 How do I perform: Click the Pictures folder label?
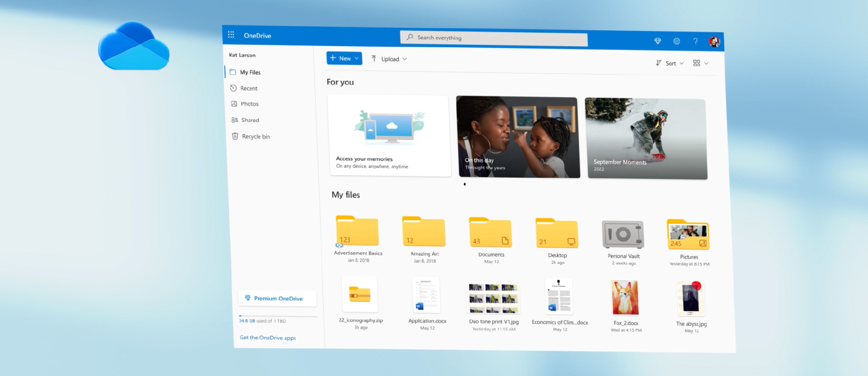click(x=689, y=257)
